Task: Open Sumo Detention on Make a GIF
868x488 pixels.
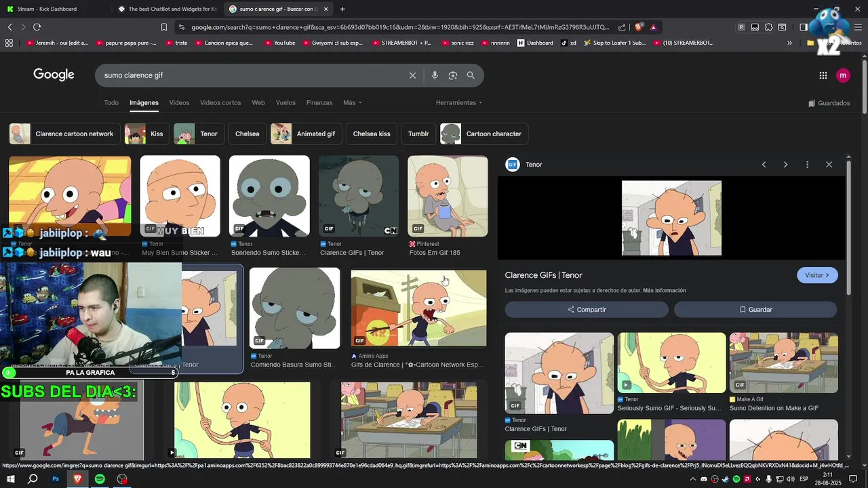Action: point(784,363)
